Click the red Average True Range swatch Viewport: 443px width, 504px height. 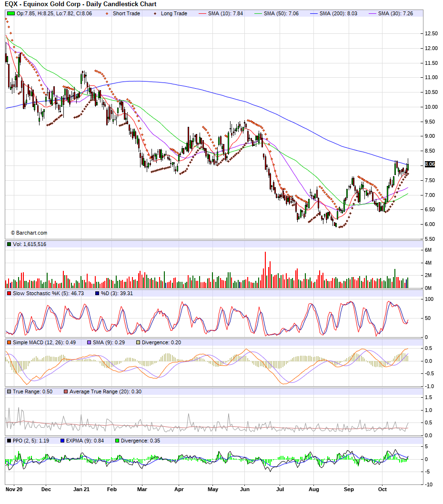[x=66, y=391]
